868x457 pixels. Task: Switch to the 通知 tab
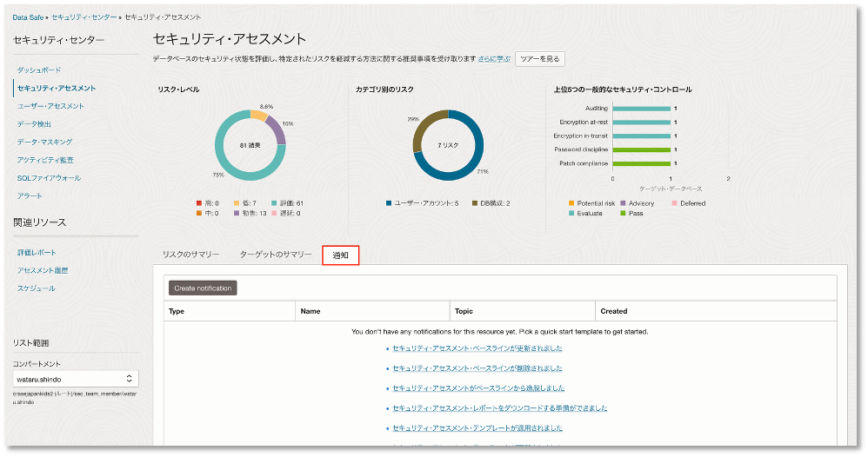coord(340,255)
